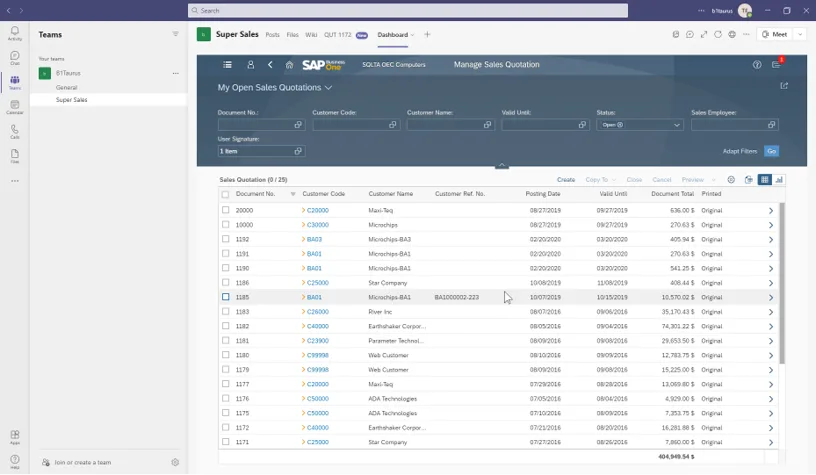This screenshot has width=816, height=475.
Task: Click the export to spreadsheet icon
Action: click(748, 179)
